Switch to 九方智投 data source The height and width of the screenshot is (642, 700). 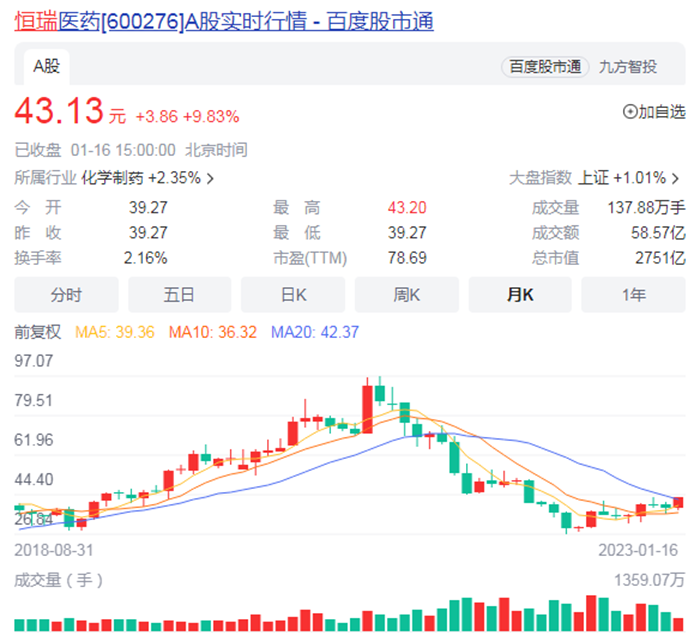click(628, 67)
